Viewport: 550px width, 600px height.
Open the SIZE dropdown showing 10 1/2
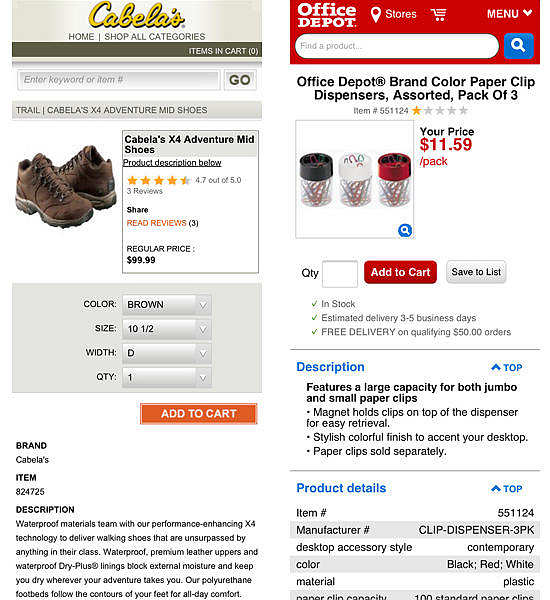coord(166,329)
